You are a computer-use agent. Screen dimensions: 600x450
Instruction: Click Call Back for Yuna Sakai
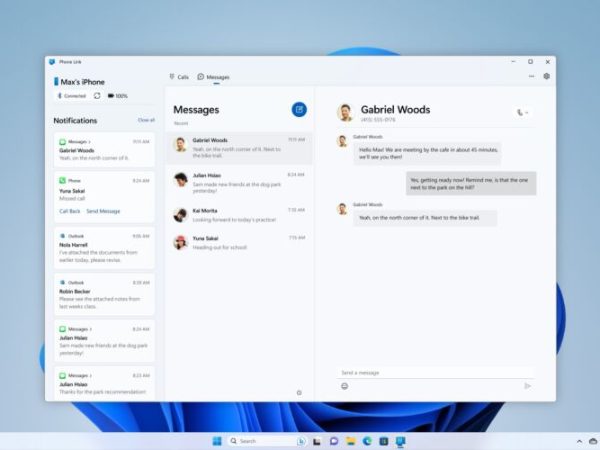pyautogui.click(x=70, y=211)
